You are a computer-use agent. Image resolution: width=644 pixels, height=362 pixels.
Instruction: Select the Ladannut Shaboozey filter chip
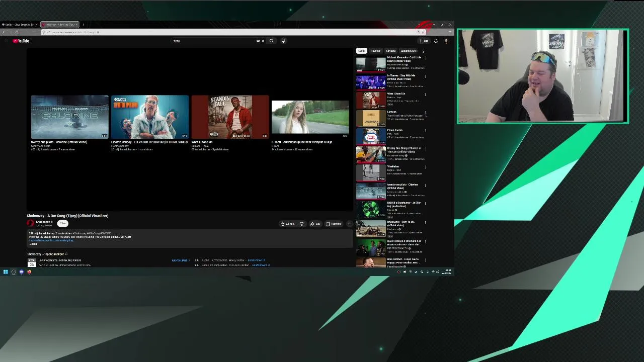[x=409, y=51]
